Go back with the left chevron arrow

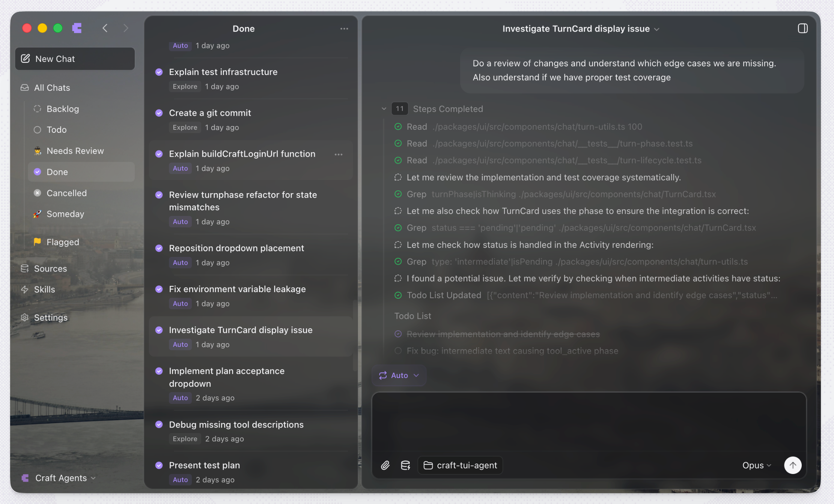105,28
